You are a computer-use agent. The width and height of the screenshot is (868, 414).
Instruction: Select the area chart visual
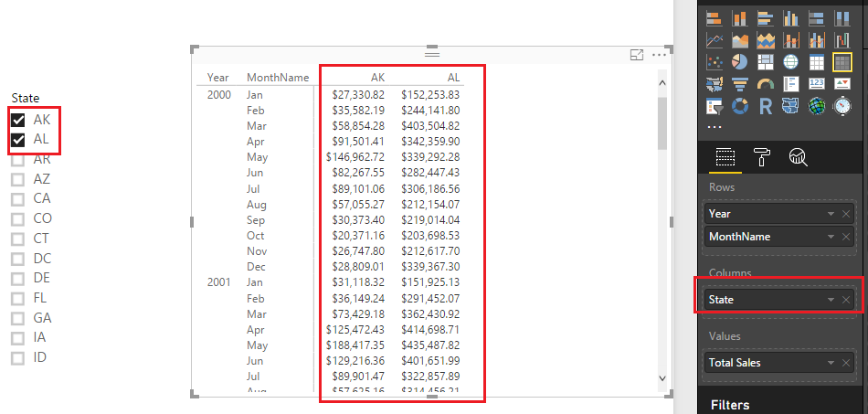pyautogui.click(x=739, y=40)
